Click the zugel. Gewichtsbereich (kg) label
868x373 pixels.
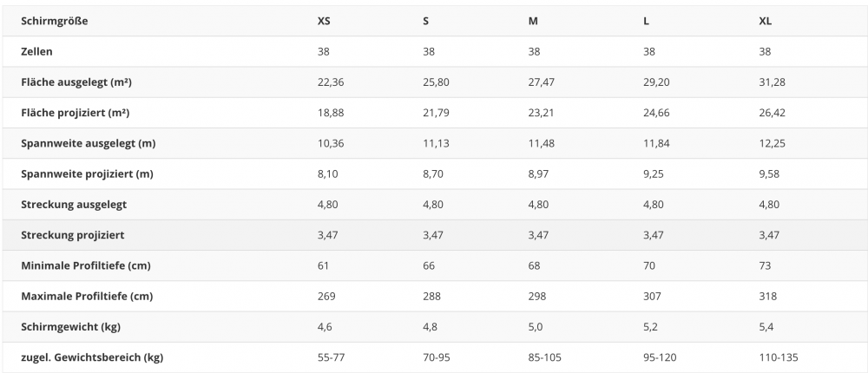[92, 357]
